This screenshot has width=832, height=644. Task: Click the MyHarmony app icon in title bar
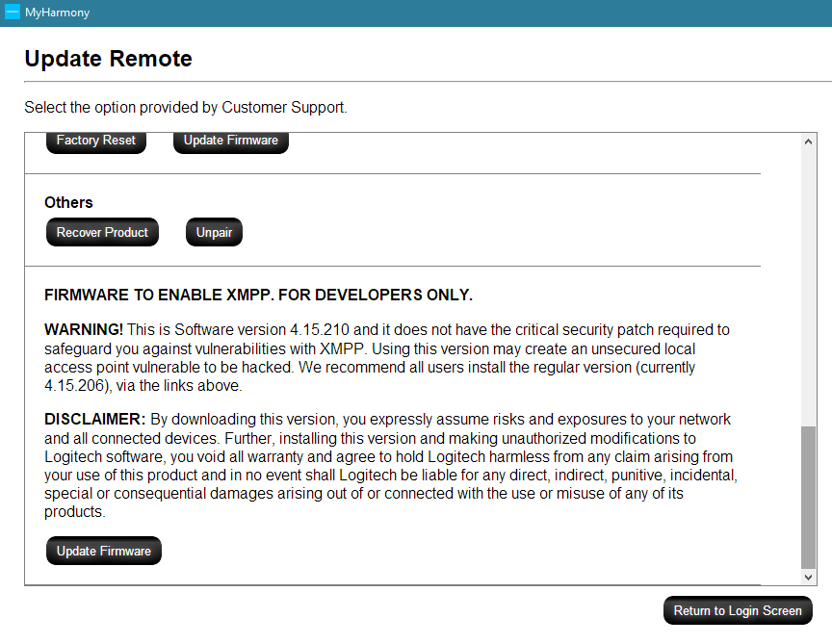coord(13,13)
